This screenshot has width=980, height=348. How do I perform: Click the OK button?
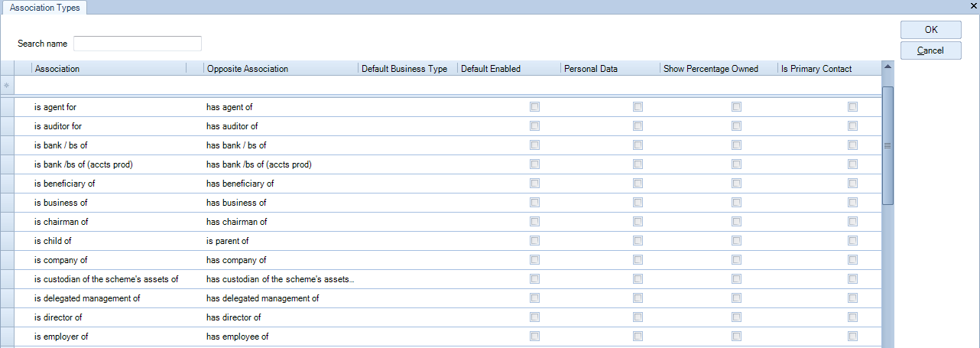tap(930, 30)
